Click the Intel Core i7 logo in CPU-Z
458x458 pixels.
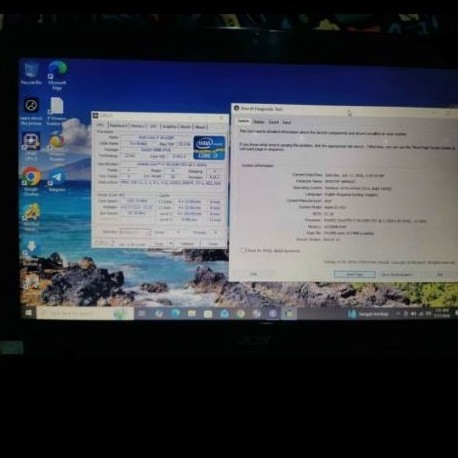[209, 147]
